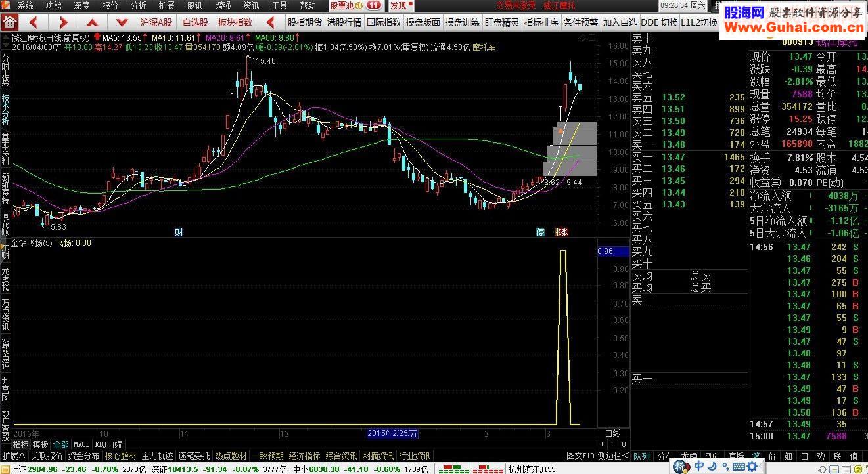Click the 热点题材 bottom tab

tap(231, 455)
